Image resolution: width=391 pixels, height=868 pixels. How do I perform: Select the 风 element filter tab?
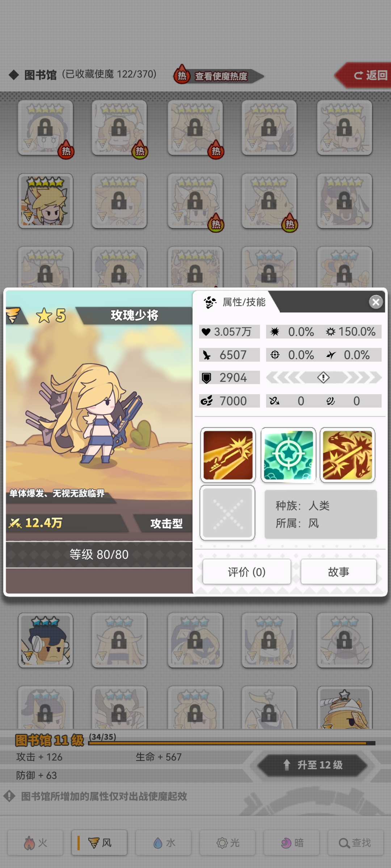pyautogui.click(x=99, y=843)
